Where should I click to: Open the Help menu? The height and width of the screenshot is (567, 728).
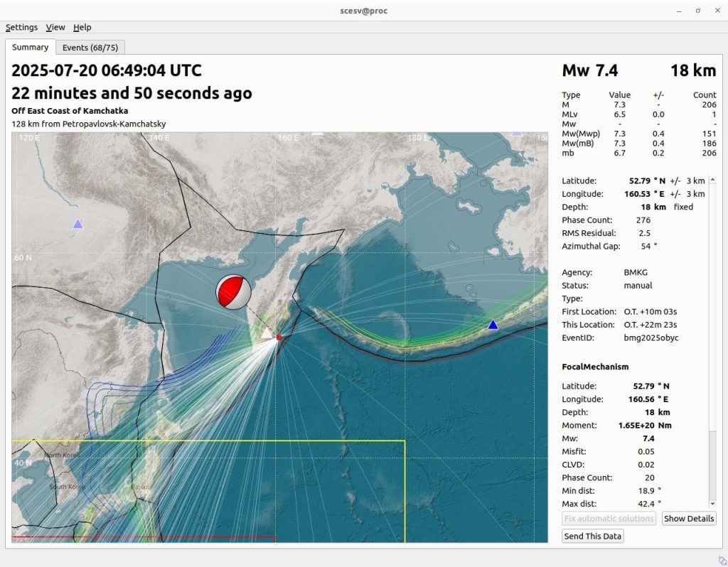point(82,27)
